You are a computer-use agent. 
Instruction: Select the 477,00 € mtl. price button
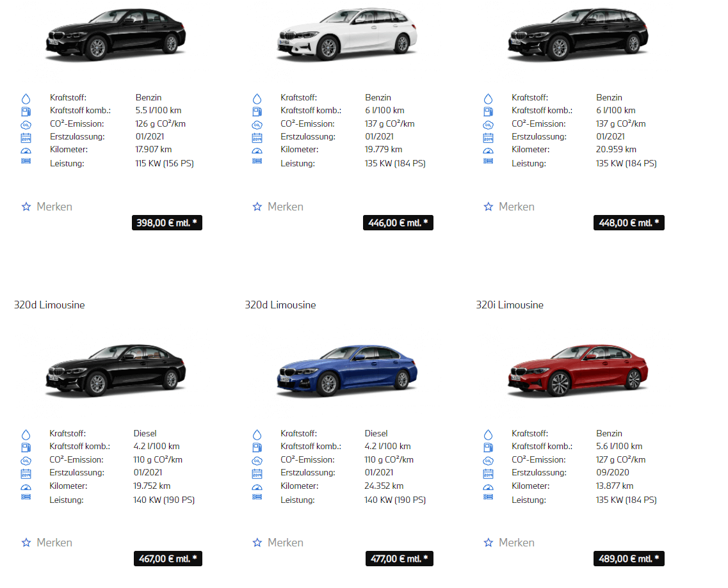point(400,559)
